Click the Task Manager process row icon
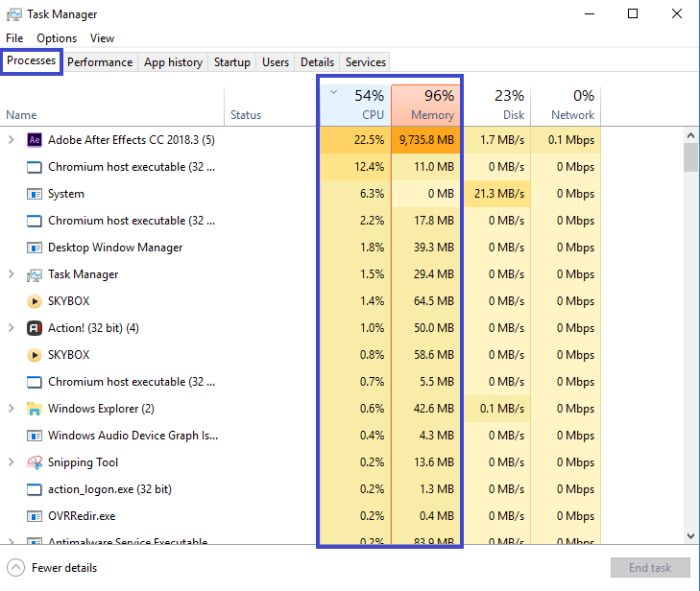Image resolution: width=700 pixels, height=591 pixels. [35, 274]
